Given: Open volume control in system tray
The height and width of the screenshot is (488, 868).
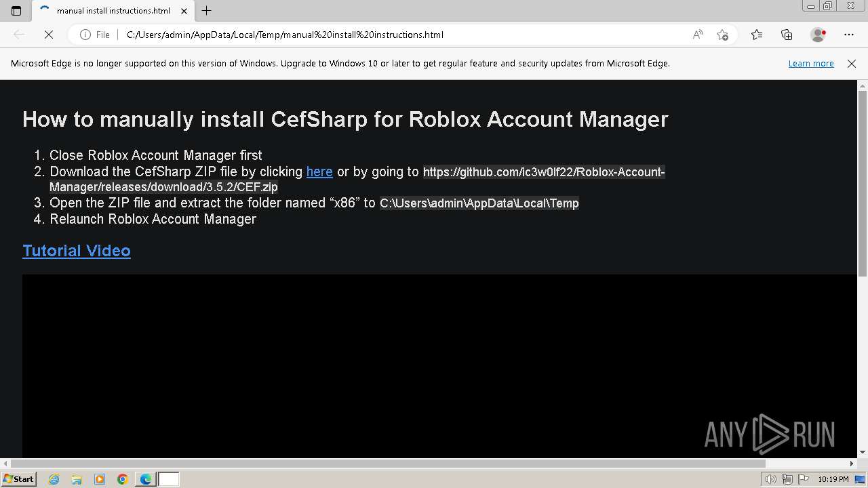Looking at the screenshot, I should click(770, 479).
